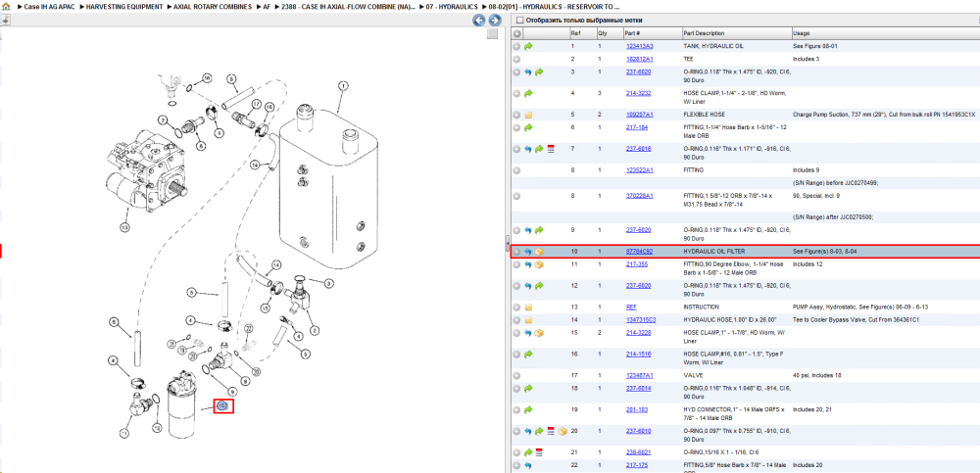Click yellow note icon in INSTRUCTION row
This screenshot has width=980, height=473.
[528, 307]
